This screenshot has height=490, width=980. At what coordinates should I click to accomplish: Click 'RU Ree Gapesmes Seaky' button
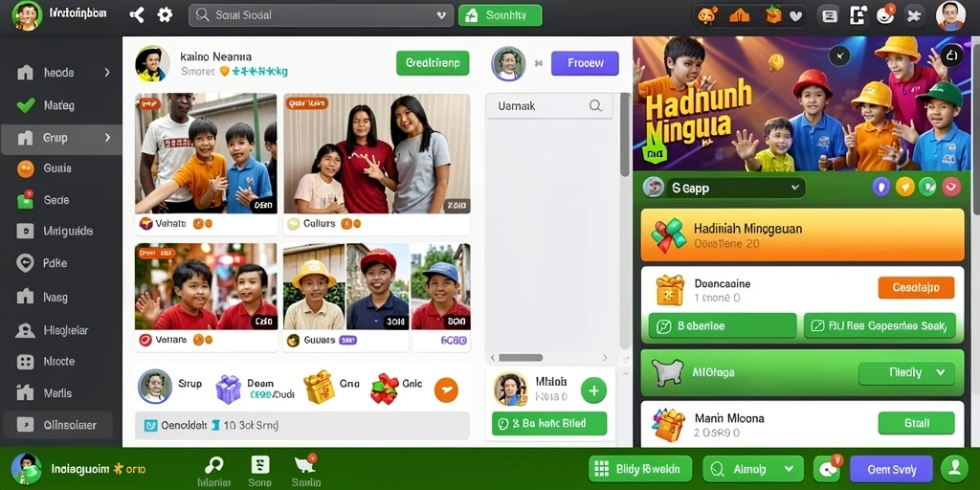tap(880, 325)
